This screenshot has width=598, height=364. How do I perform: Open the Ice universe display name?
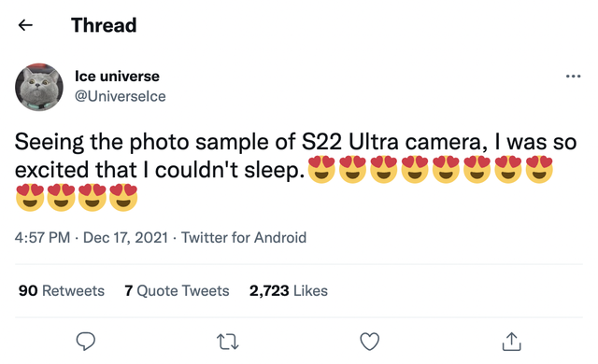pyautogui.click(x=117, y=77)
